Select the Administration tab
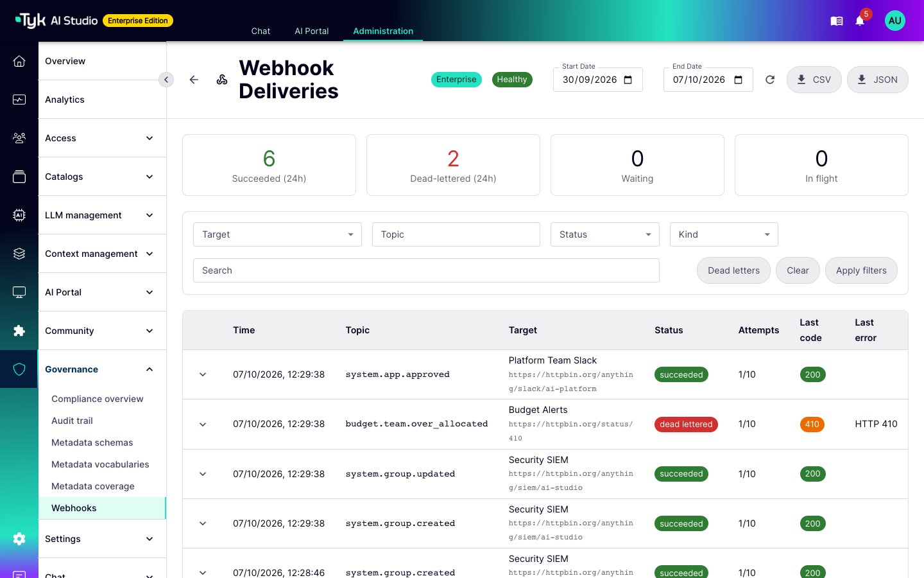The image size is (924, 578). click(x=383, y=31)
